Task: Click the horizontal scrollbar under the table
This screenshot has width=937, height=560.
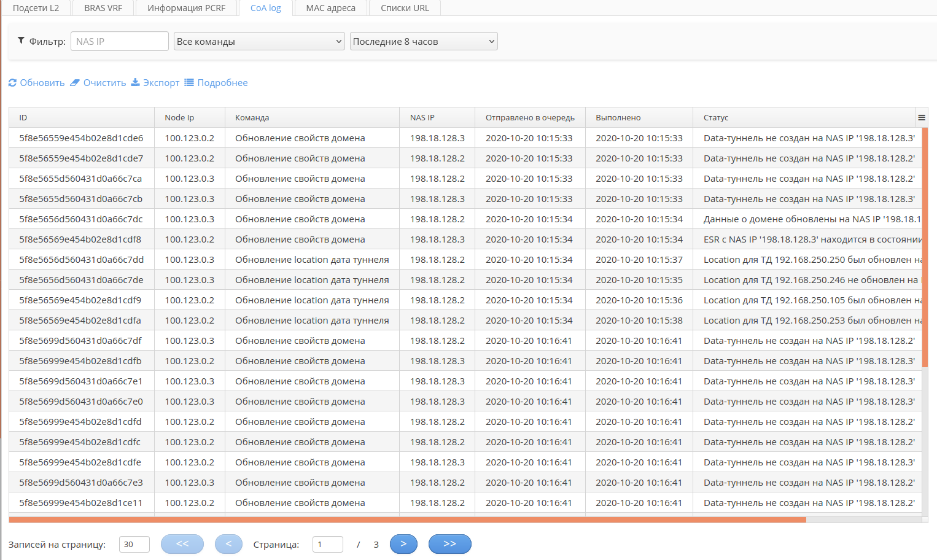Action: (406, 519)
